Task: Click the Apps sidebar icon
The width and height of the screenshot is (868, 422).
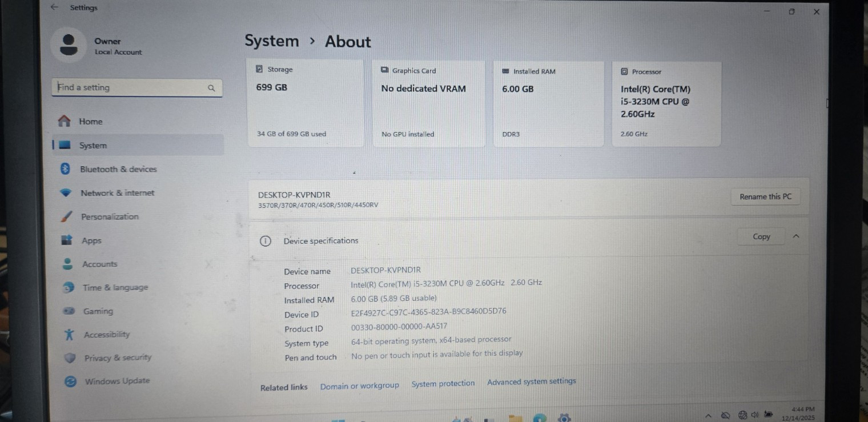Action: point(67,240)
